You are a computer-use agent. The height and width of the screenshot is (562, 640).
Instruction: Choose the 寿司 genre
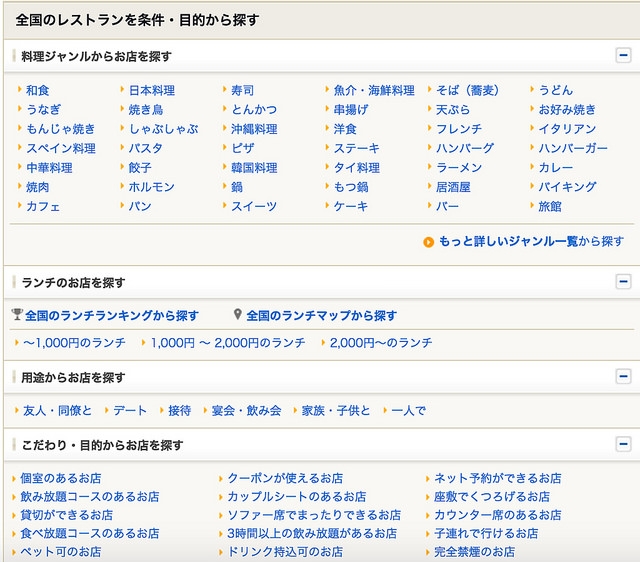click(242, 90)
